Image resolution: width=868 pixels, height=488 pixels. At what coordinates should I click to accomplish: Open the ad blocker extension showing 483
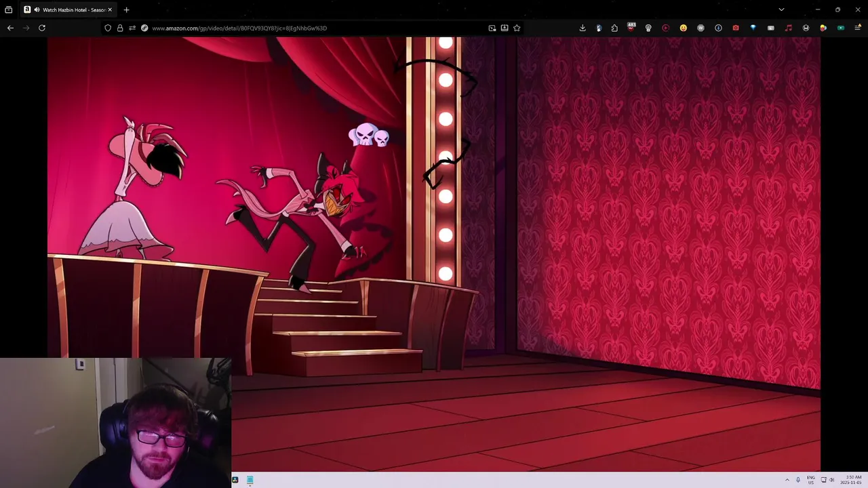pyautogui.click(x=631, y=27)
